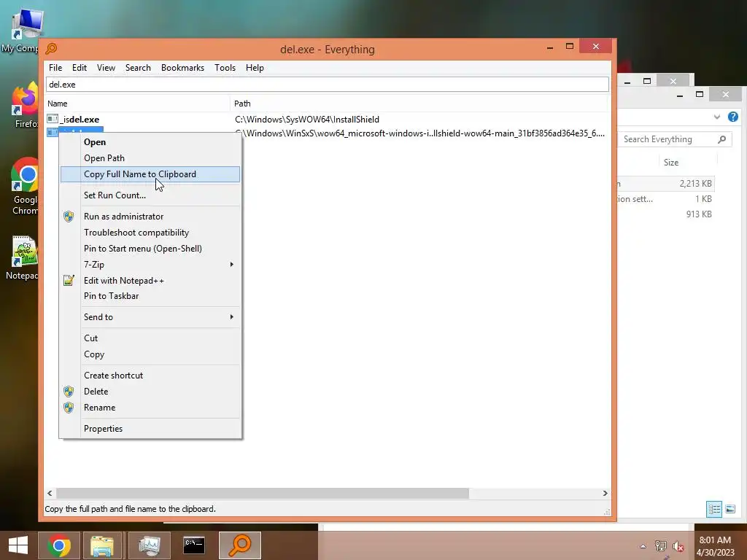
Task: Click the C:\Windows\SysWOW64\InstallShield path
Action: (x=307, y=119)
